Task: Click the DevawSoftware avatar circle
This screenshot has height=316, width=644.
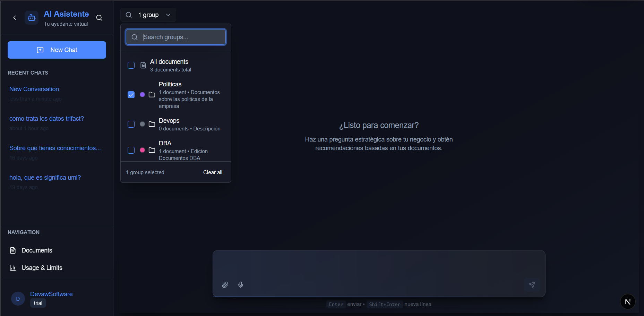Action: (x=18, y=299)
